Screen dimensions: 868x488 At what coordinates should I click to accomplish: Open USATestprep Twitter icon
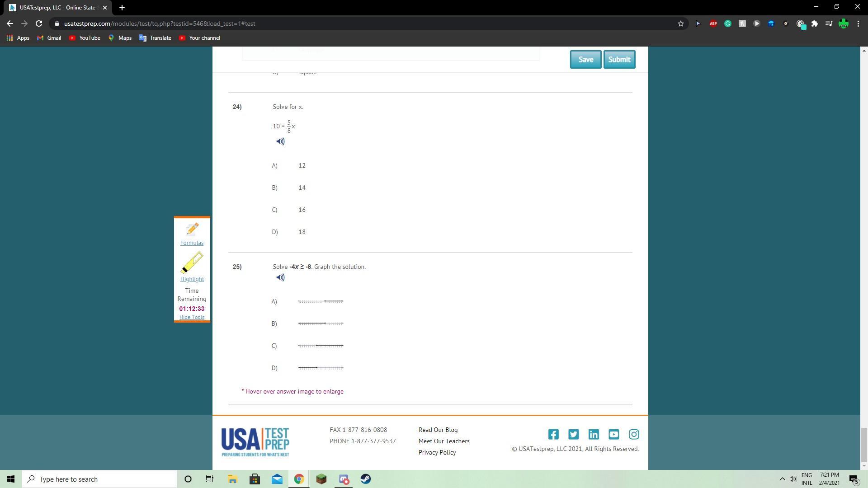click(573, 435)
